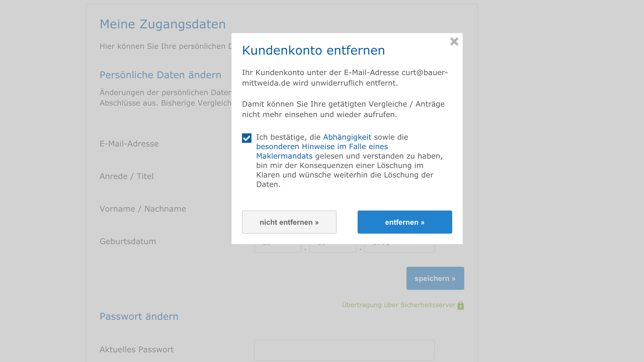Uncheck the deletion confirmation checkbox
The height and width of the screenshot is (362, 644).
click(247, 138)
